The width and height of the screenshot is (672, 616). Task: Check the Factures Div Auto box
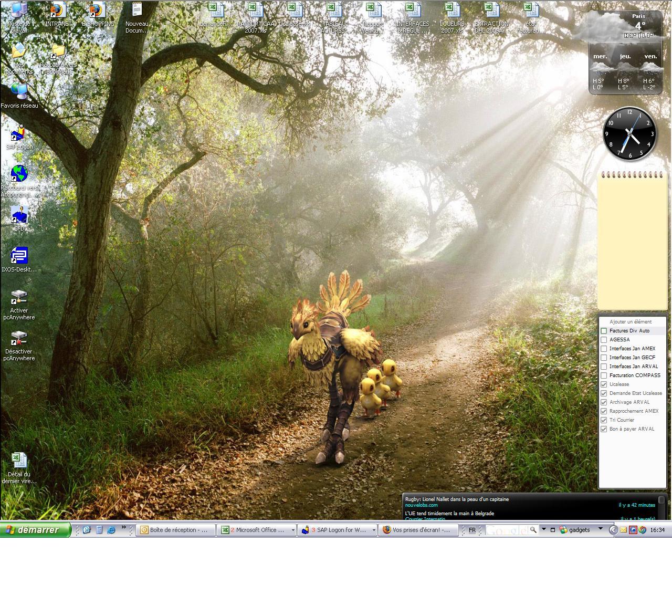click(x=604, y=331)
